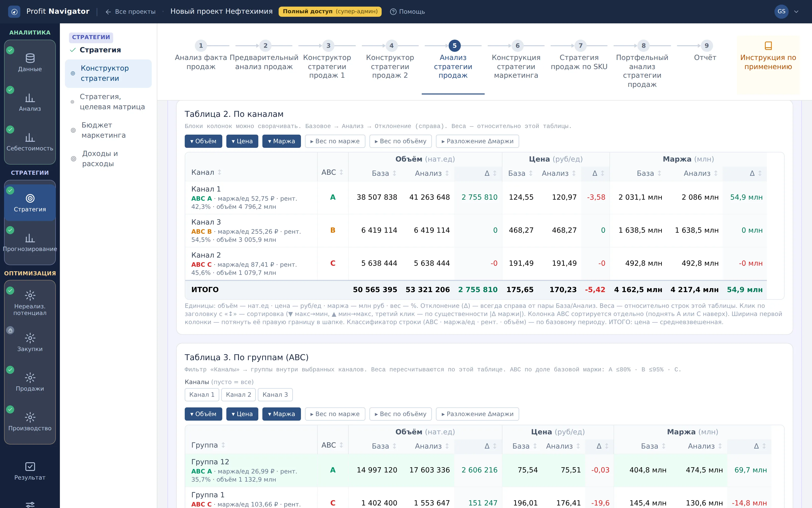The image size is (812, 508).
Task: Open Доходы и расходы menu item
Action: pyautogui.click(x=108, y=158)
